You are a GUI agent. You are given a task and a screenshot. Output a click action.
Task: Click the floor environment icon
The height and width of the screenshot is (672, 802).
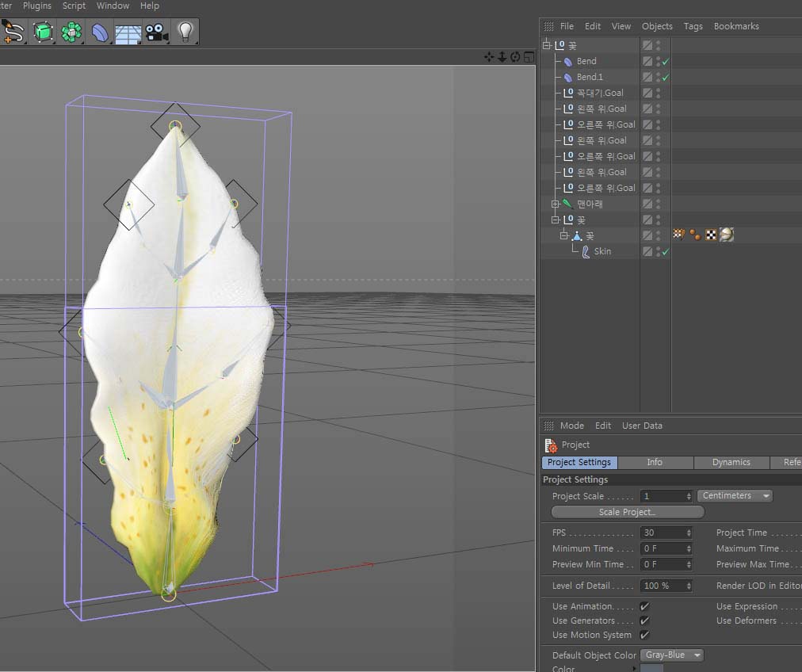[x=128, y=32]
